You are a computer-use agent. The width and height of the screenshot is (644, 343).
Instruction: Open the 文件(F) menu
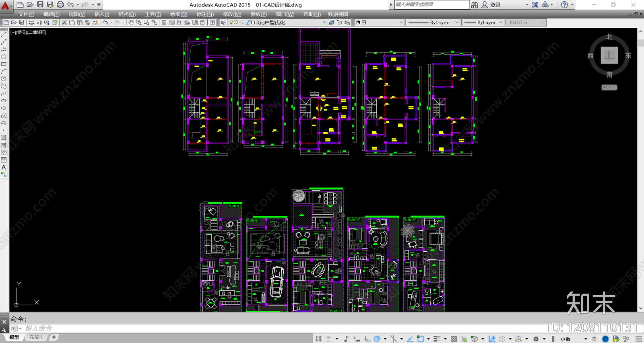(x=26, y=14)
